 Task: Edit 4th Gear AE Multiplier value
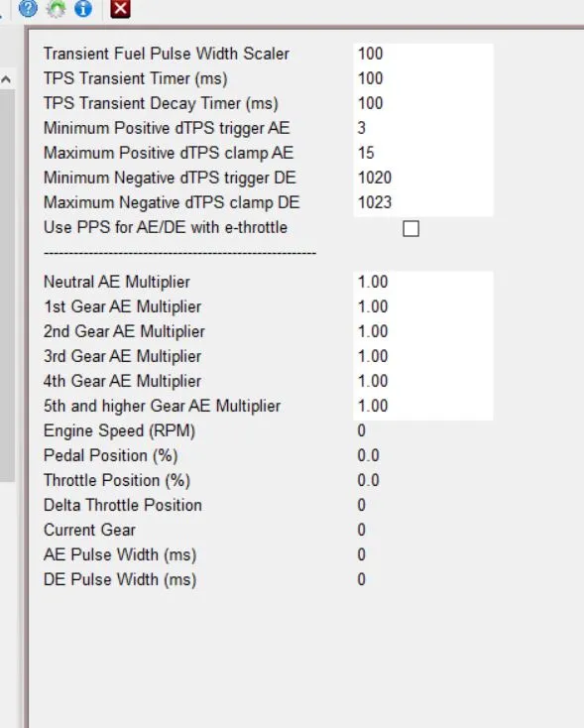click(x=423, y=381)
